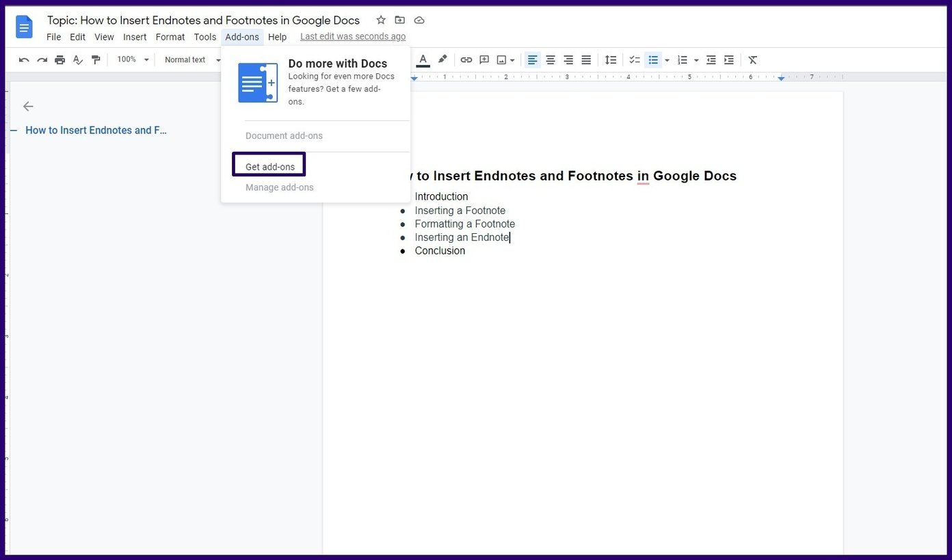
Task: Expand the bulleted list options arrow
Action: (667, 60)
